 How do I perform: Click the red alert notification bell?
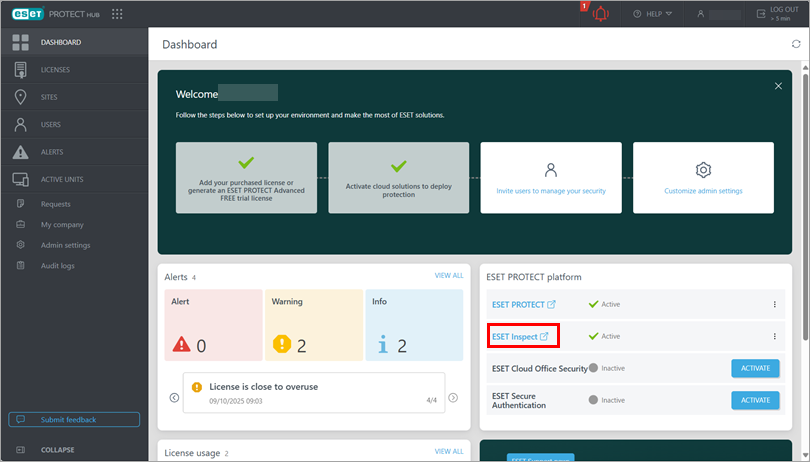click(x=600, y=14)
